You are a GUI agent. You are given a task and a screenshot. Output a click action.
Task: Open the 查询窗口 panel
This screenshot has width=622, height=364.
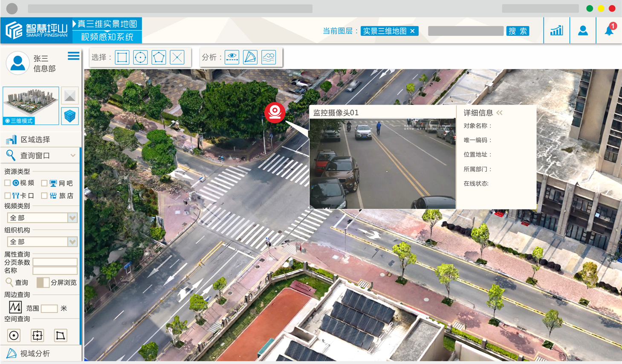pos(41,156)
